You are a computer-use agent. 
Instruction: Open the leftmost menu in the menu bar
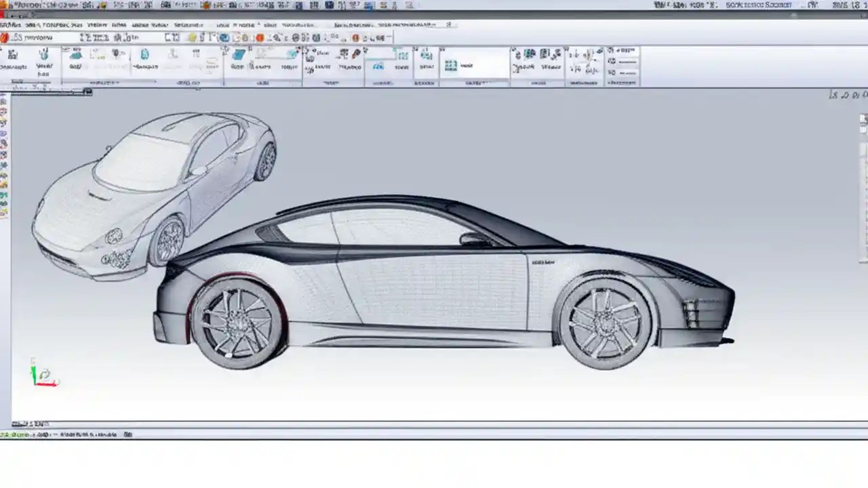pos(8,25)
